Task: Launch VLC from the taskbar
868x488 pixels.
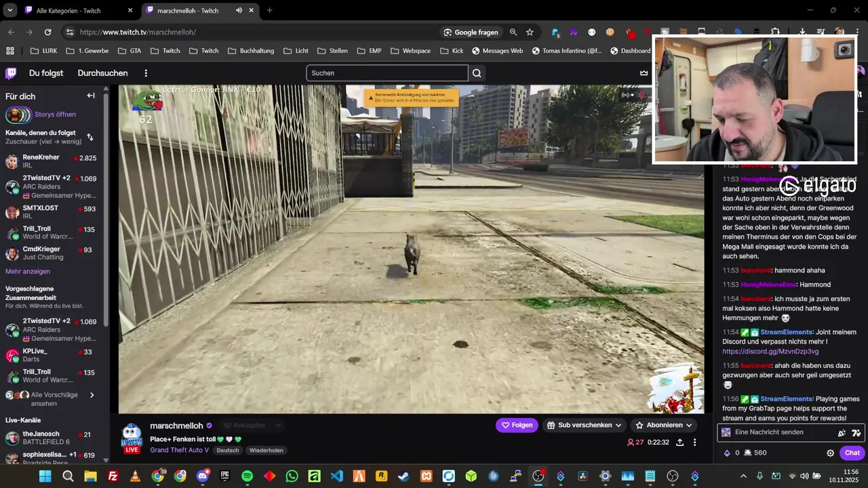Action: click(x=135, y=476)
